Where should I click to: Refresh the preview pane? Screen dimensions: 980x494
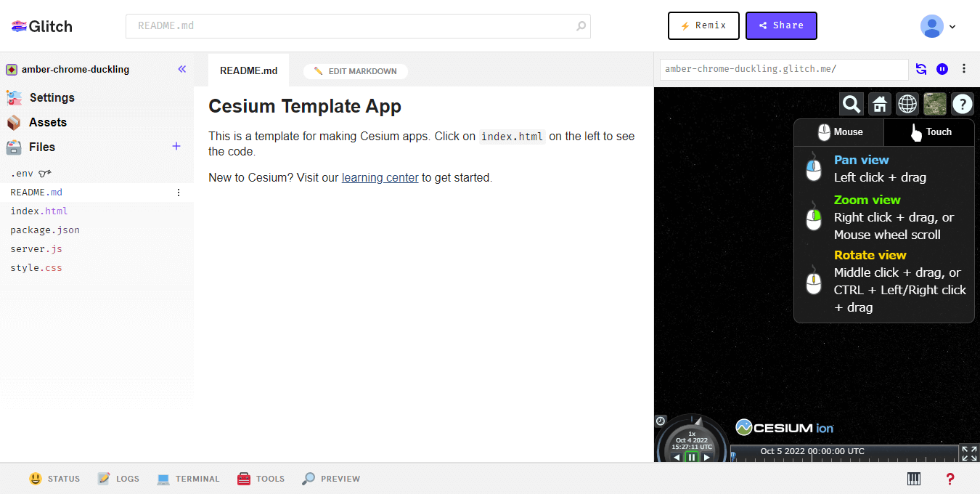(x=921, y=69)
